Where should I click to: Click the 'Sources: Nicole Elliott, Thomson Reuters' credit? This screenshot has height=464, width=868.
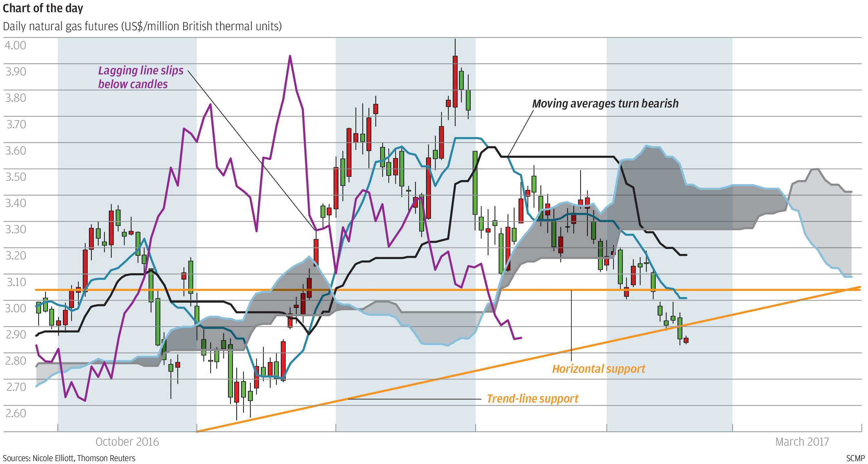tap(69, 458)
